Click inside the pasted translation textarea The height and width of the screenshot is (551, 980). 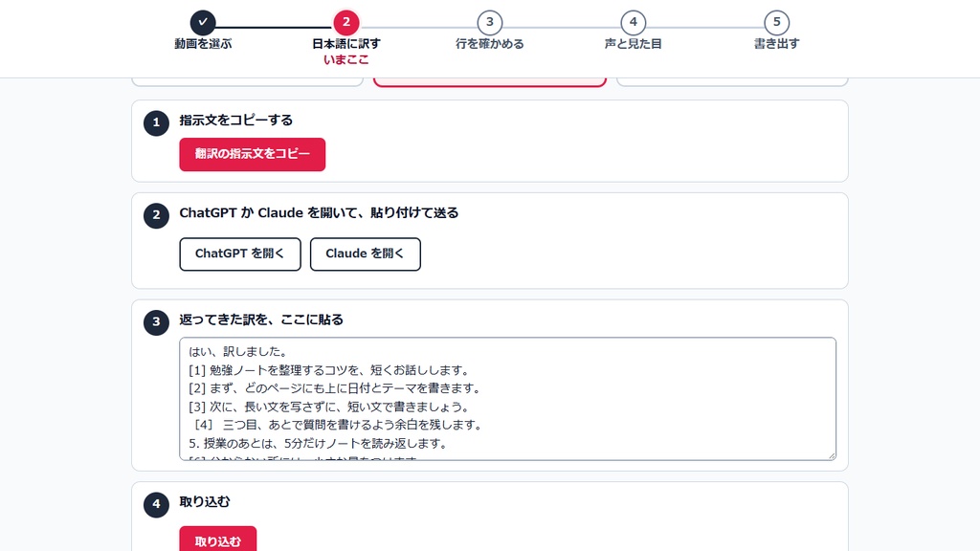tap(507, 399)
